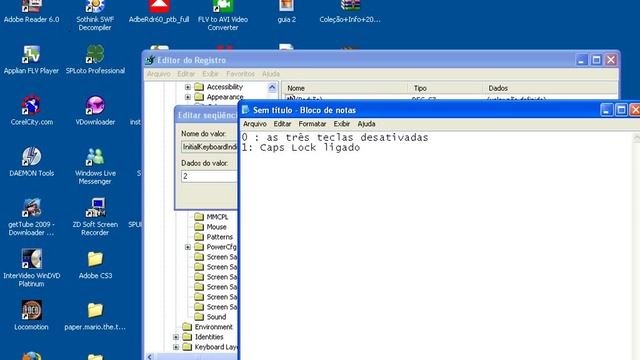This screenshot has height=360, width=640.
Task: Open Registry Editor Editar menu
Action: point(186,74)
